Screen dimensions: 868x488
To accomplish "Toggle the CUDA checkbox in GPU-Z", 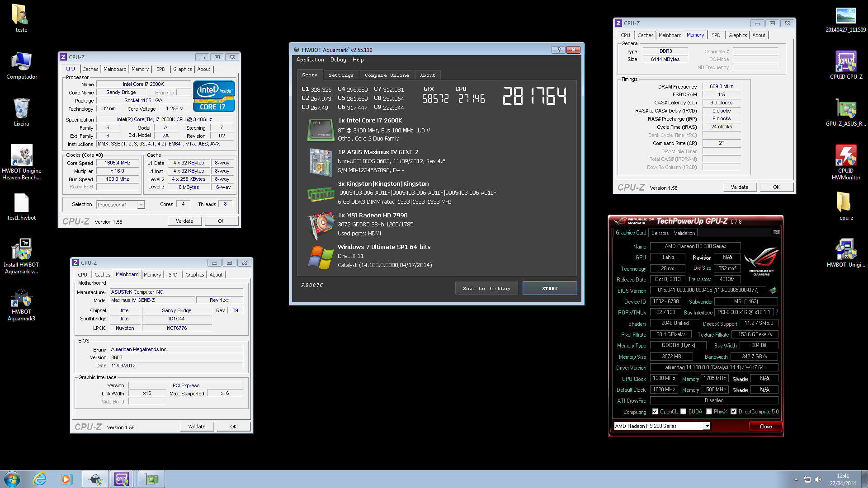I will (684, 412).
